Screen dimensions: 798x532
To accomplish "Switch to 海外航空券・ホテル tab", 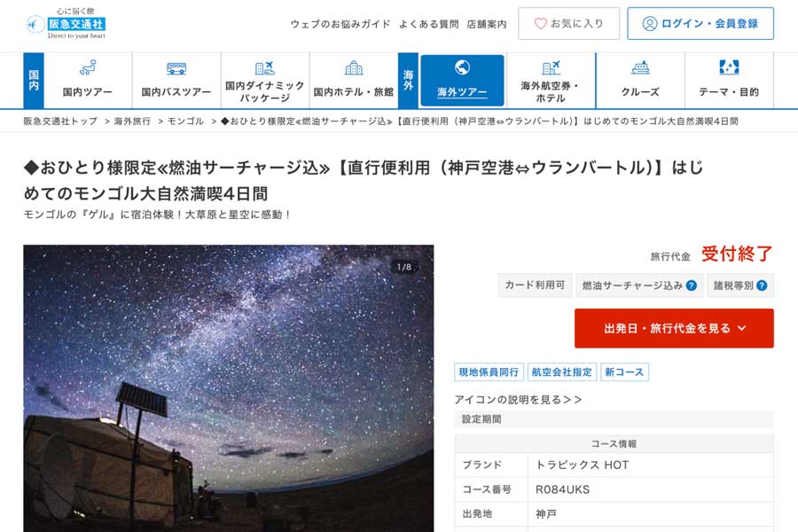I will click(551, 81).
